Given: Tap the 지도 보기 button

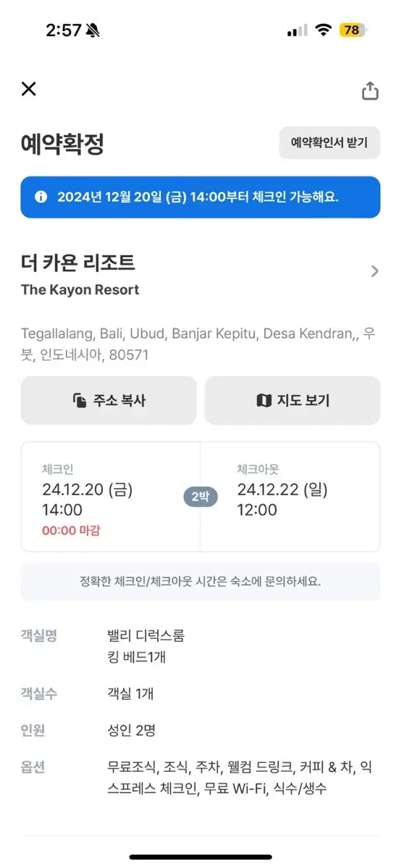Looking at the screenshot, I should coord(292,400).
